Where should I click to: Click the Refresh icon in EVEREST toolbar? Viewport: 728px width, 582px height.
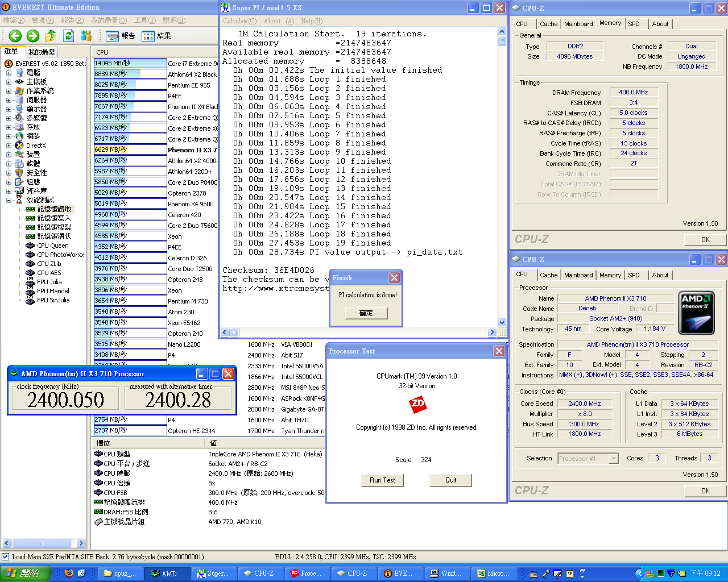[69, 36]
